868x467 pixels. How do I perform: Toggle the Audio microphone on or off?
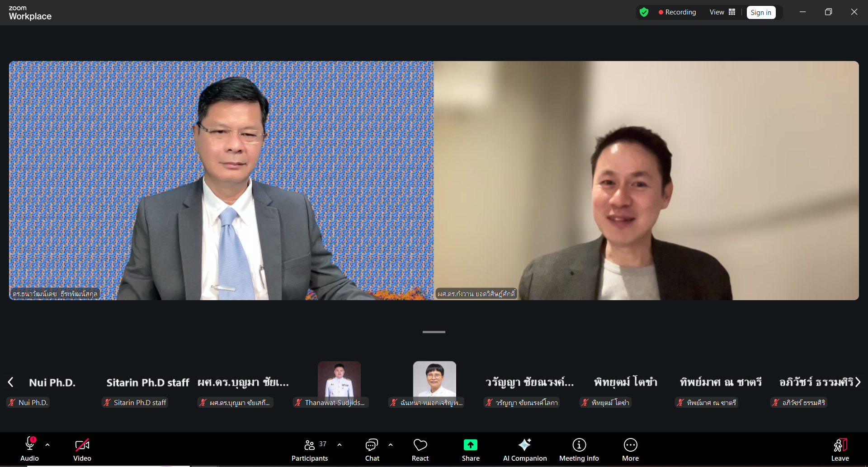pos(30,445)
